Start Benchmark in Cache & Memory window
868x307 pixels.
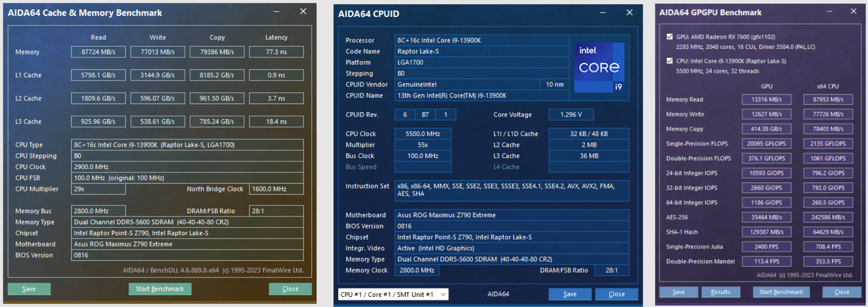[160, 289]
